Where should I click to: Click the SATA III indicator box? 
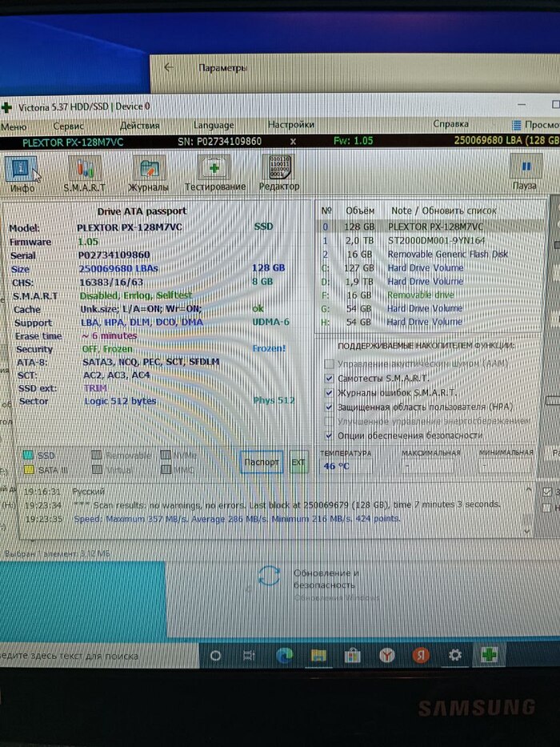(29, 470)
